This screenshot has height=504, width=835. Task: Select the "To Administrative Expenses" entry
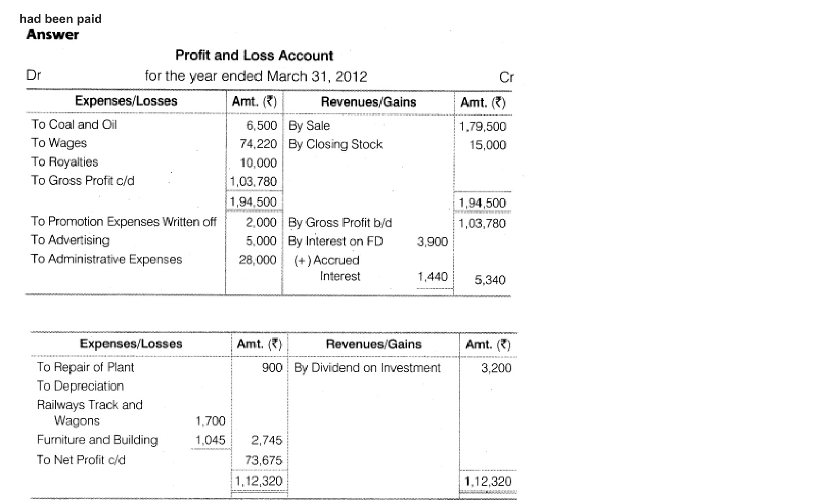click(107, 259)
